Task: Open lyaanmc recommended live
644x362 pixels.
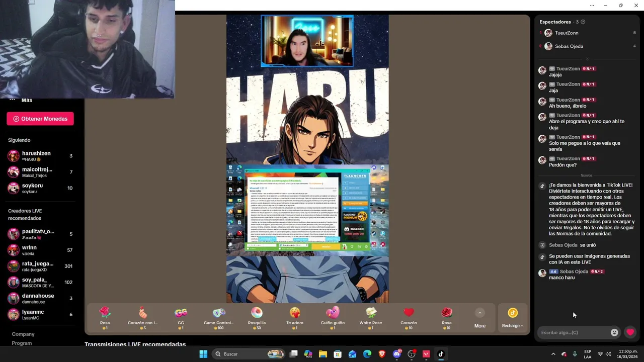Action: pyautogui.click(x=41, y=314)
